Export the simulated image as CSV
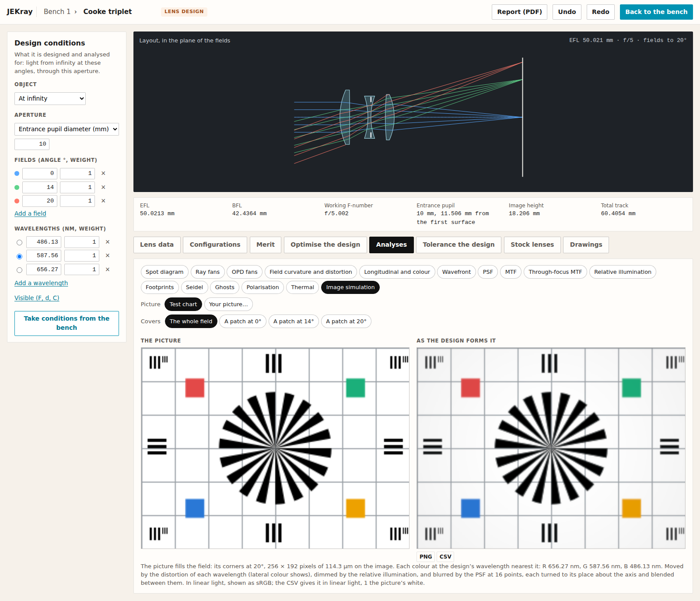Screen dimensions: 700x601 tap(445, 557)
